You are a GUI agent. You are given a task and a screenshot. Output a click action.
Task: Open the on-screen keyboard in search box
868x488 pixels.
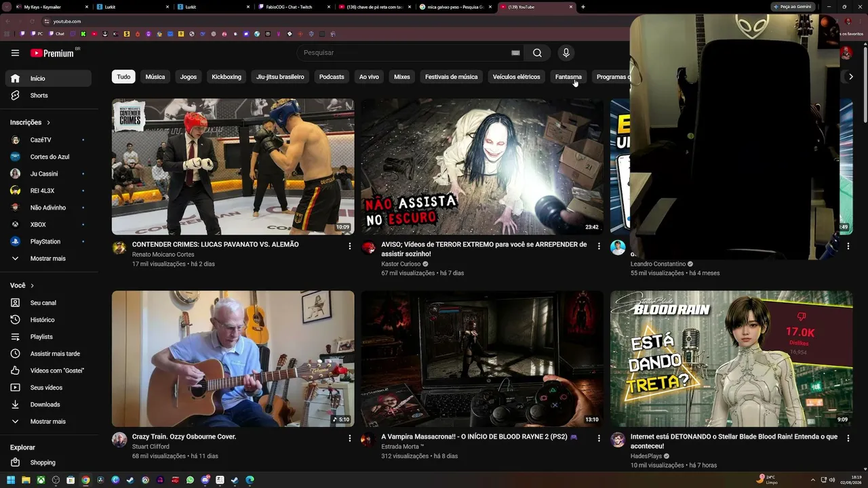tap(515, 53)
